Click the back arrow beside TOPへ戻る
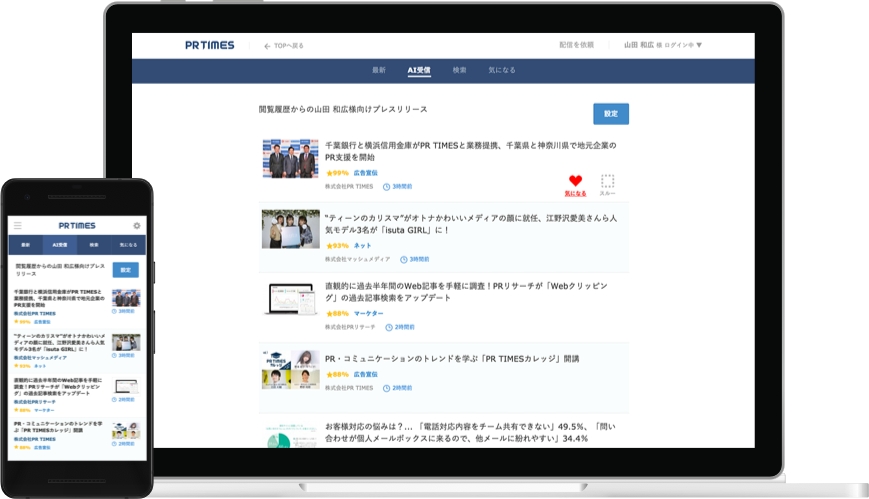869x499 pixels. tap(267, 46)
